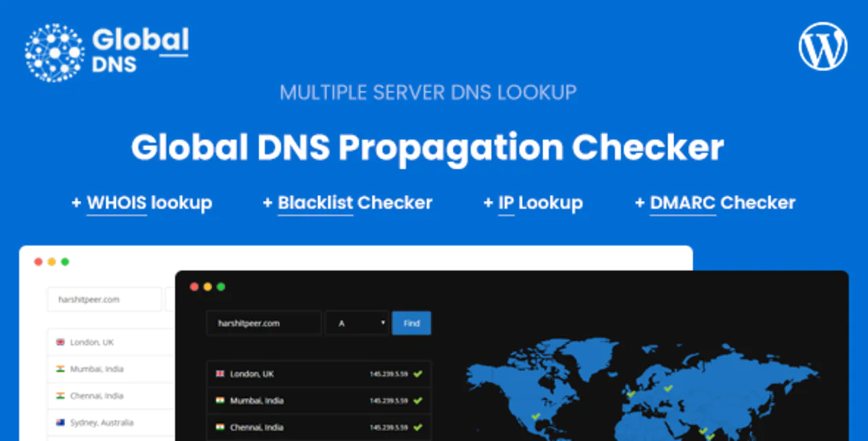This screenshot has width=868, height=441.
Task: Click the DMARC Checker feature text
Action: (715, 203)
